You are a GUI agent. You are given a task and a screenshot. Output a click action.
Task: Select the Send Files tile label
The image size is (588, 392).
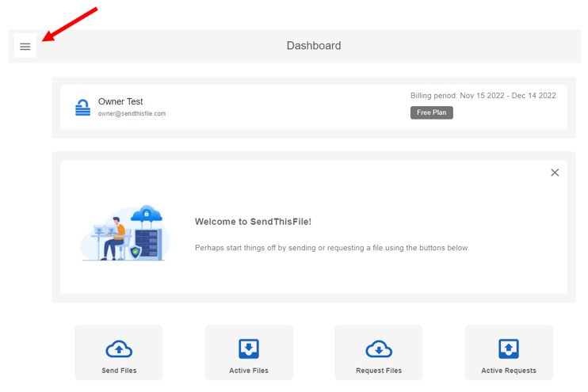click(x=119, y=371)
